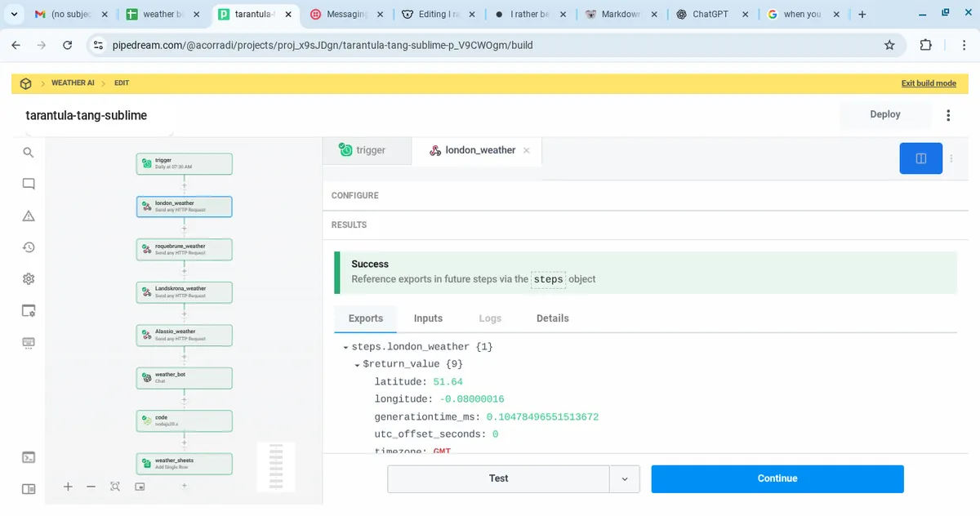Image resolution: width=980 pixels, height=516 pixels.
Task: Click the blue Continue button
Action: (777, 479)
